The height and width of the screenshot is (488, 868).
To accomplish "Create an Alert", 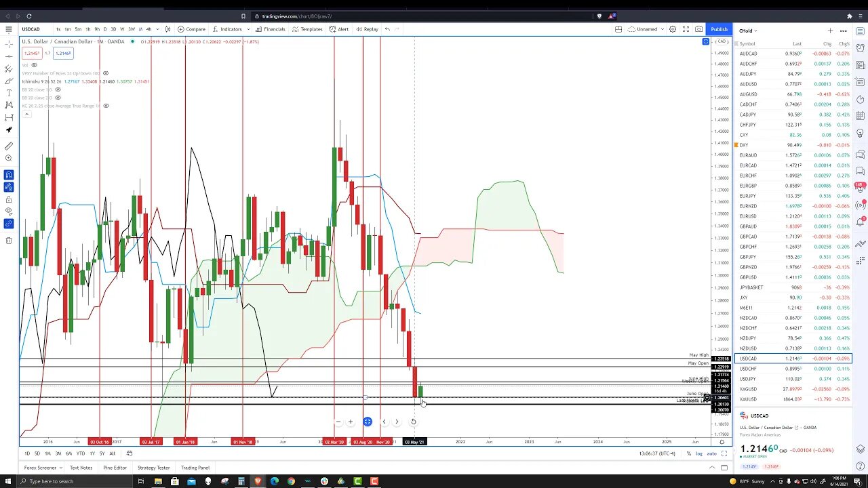I will pyautogui.click(x=339, y=29).
